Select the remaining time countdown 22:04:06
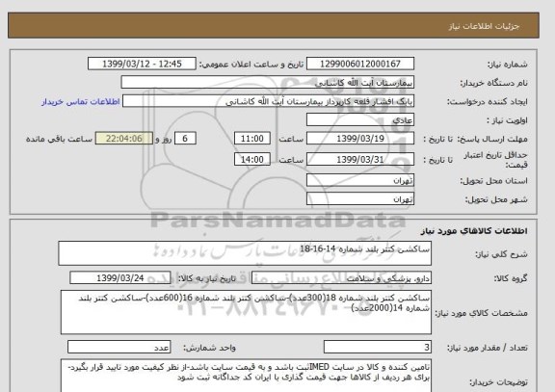Screen dimensions: 555x392 (x=124, y=139)
